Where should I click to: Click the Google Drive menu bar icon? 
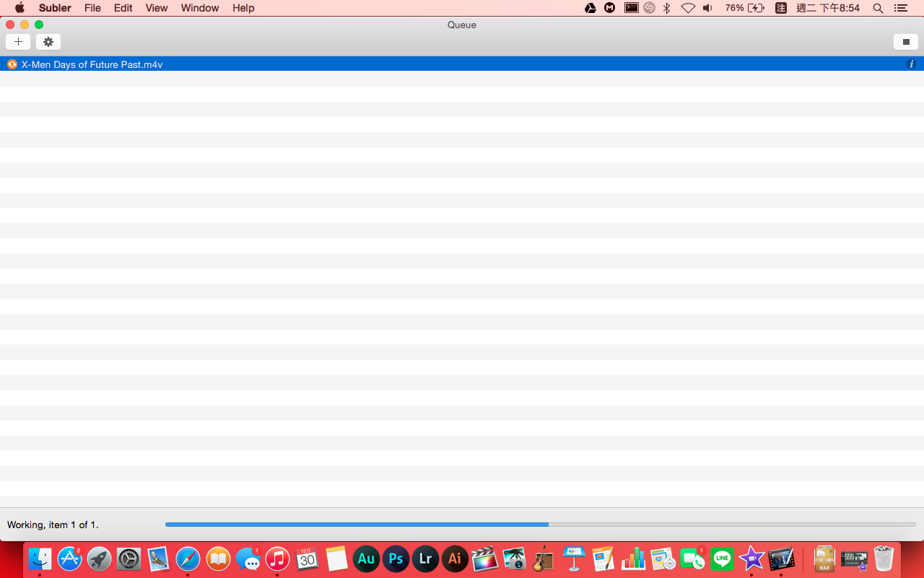click(590, 8)
